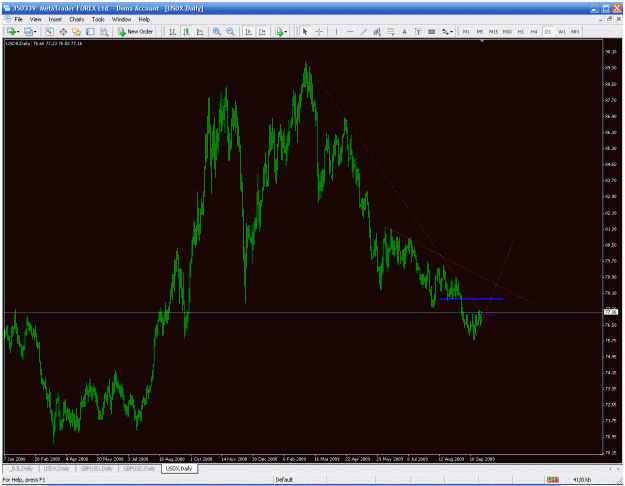Image resolution: width=625 pixels, height=486 pixels.
Task: Select the text label tool
Action: (x=418, y=31)
